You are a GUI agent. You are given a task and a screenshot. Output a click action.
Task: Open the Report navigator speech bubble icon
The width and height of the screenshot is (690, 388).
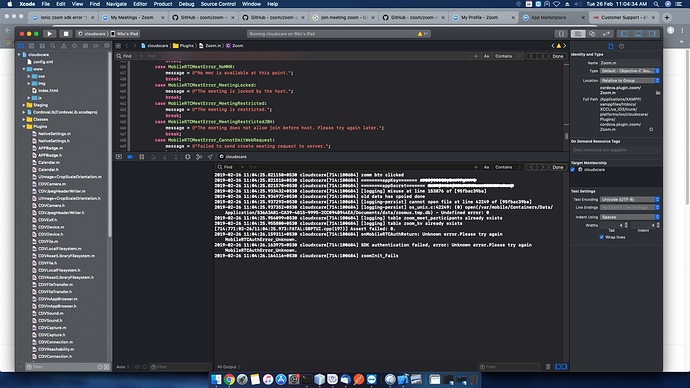(107, 46)
